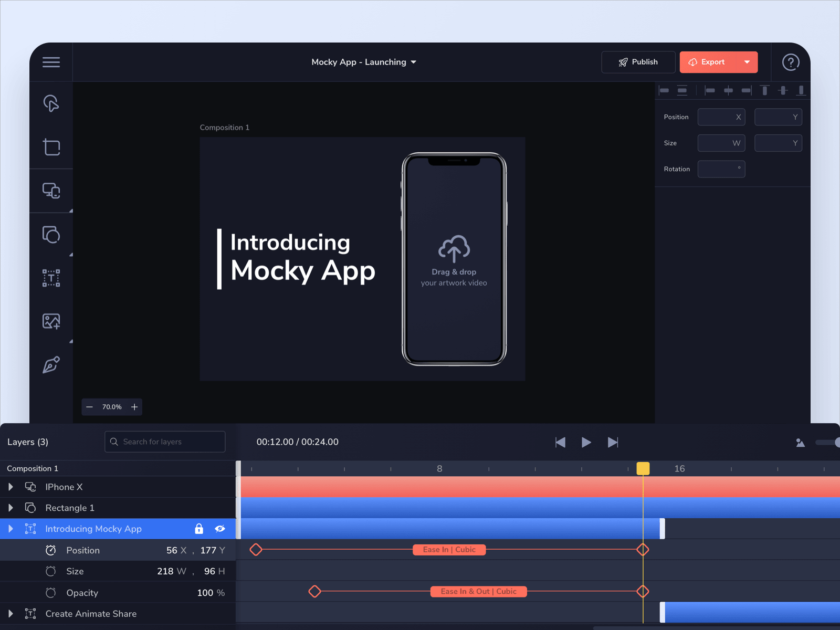Open the help question mark icon
The width and height of the screenshot is (840, 630).
point(791,62)
